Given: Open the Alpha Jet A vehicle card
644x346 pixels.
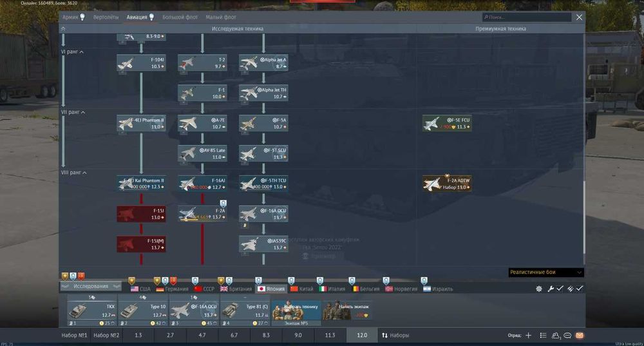Looking at the screenshot, I should pos(263,63).
